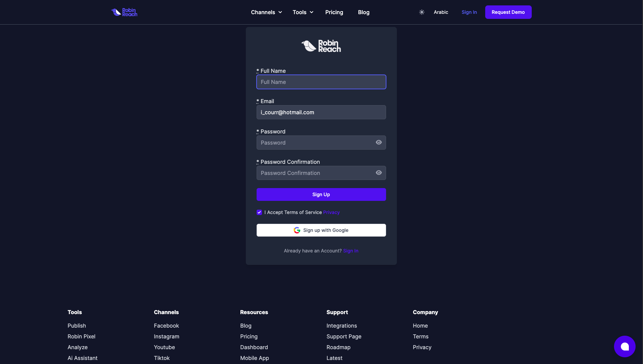Image resolution: width=643 pixels, height=364 pixels.
Task: Open Dashboard footer link
Action: 254,347
